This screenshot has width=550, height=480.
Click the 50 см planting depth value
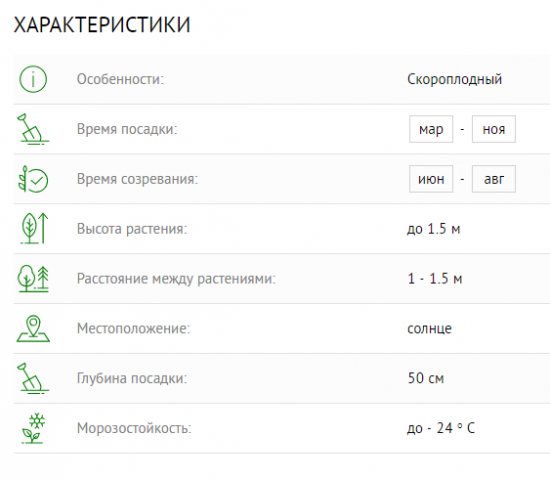[x=426, y=378]
